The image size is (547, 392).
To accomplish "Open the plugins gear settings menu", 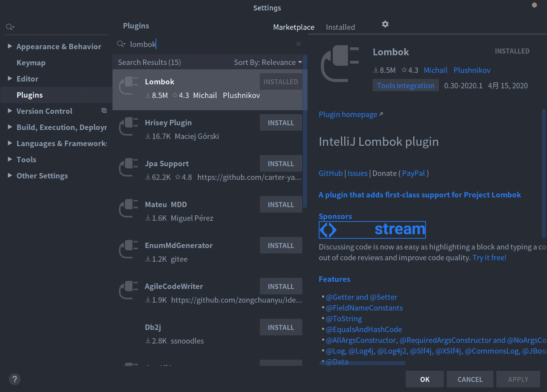I will 385,24.
